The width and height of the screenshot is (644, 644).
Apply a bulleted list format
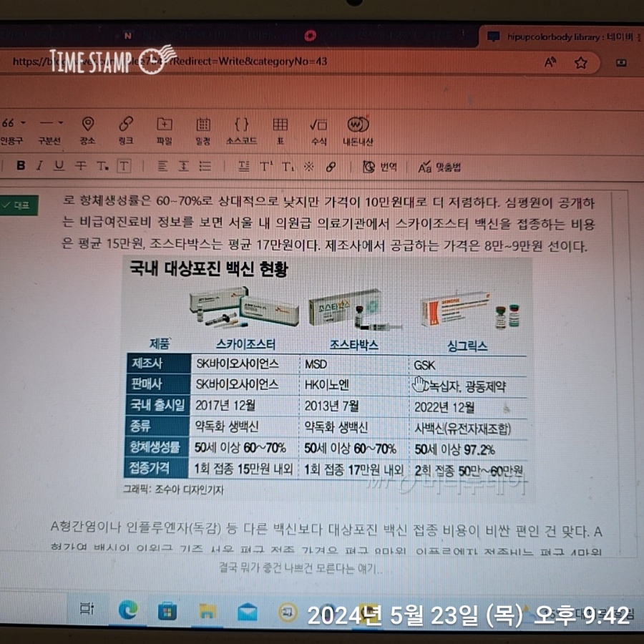click(205, 166)
